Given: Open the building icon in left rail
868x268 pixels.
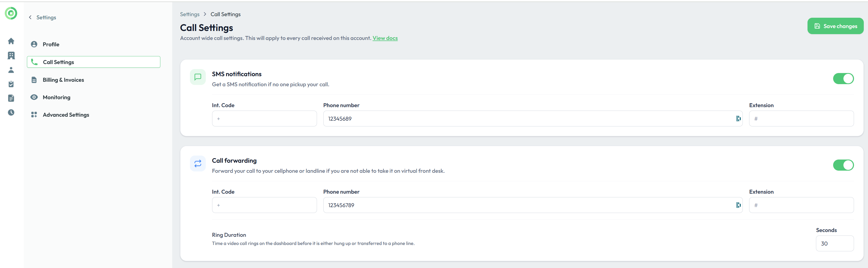Looking at the screenshot, I should tap(11, 55).
